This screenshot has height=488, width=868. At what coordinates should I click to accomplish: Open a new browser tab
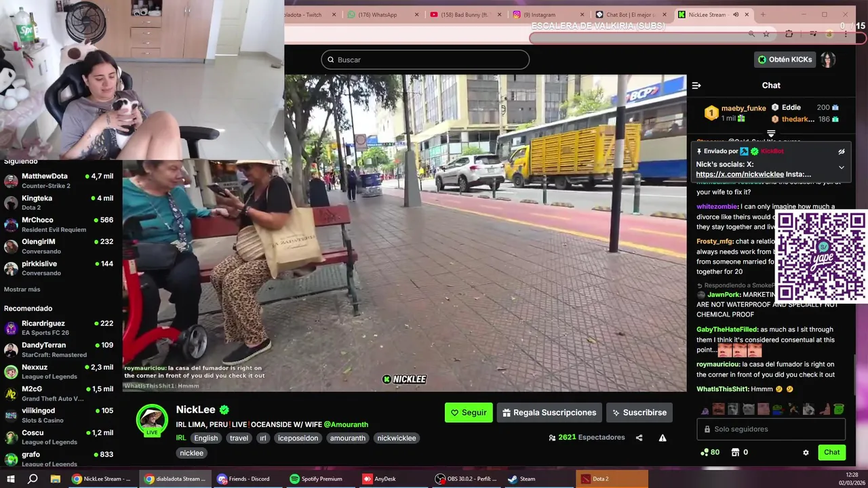(x=763, y=14)
